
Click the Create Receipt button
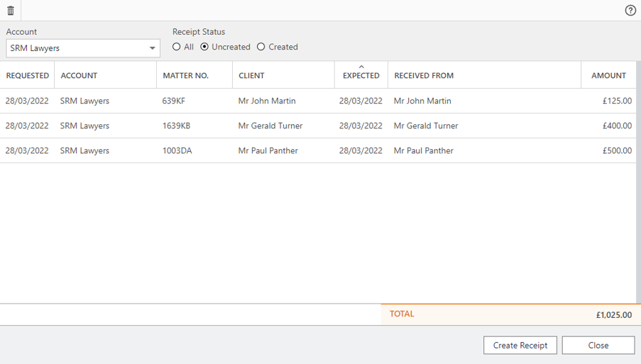pyautogui.click(x=520, y=346)
